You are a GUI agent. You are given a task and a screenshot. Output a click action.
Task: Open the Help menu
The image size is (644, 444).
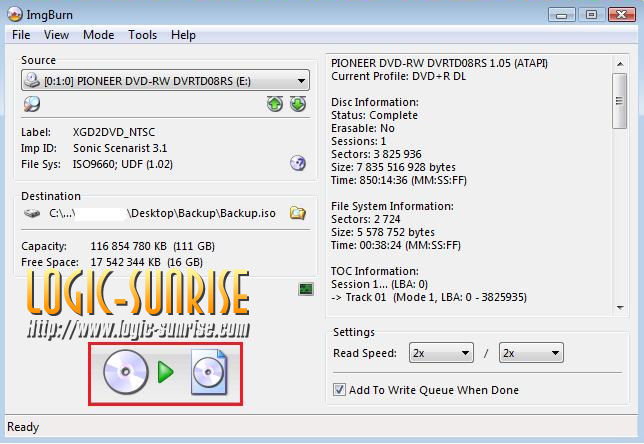pyautogui.click(x=183, y=35)
